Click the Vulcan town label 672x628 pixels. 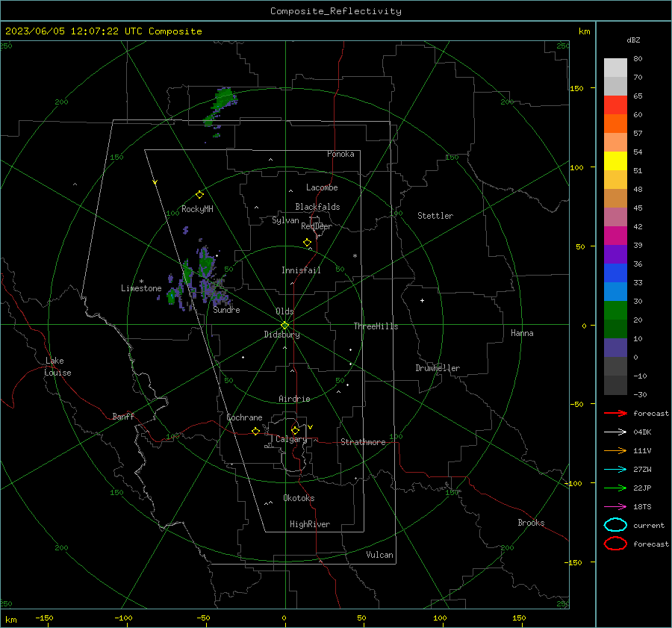pos(379,555)
